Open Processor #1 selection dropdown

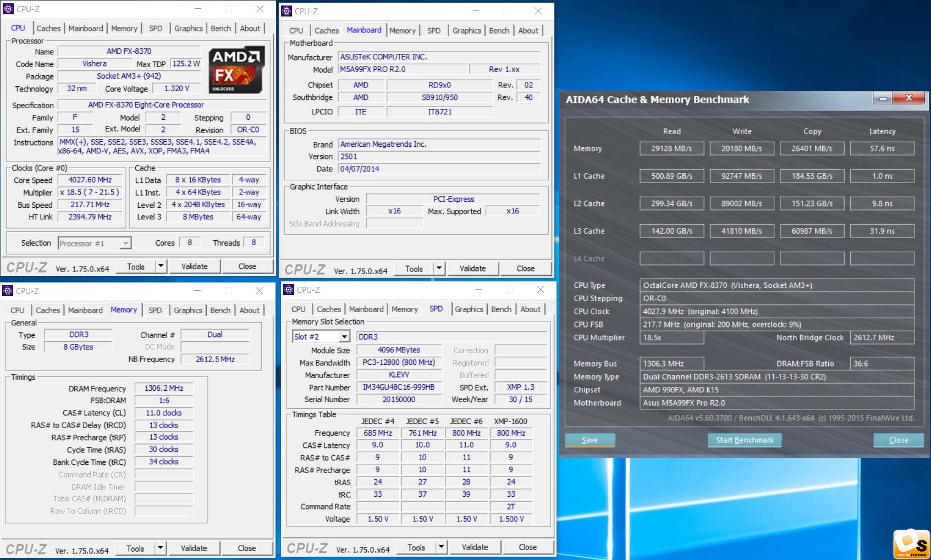pos(125,243)
